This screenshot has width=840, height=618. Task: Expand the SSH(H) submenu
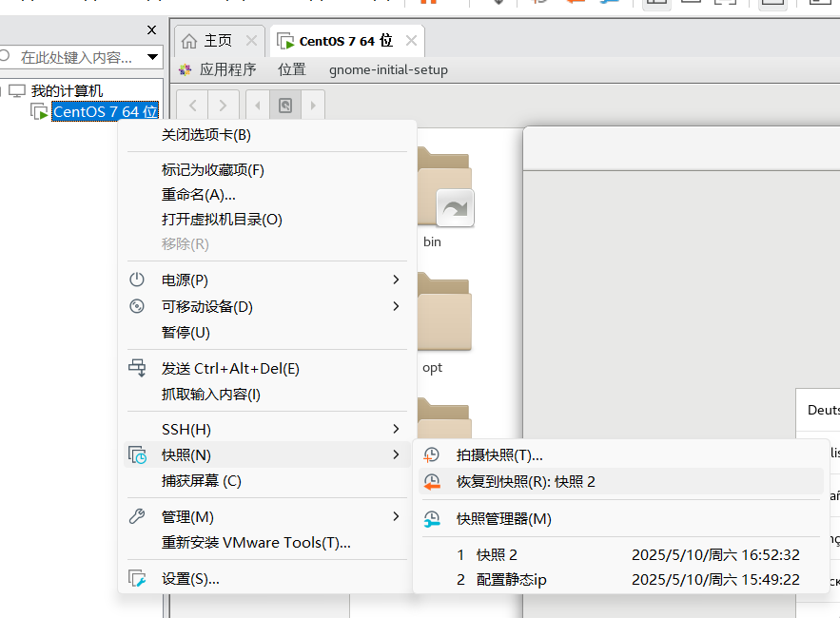(x=396, y=429)
